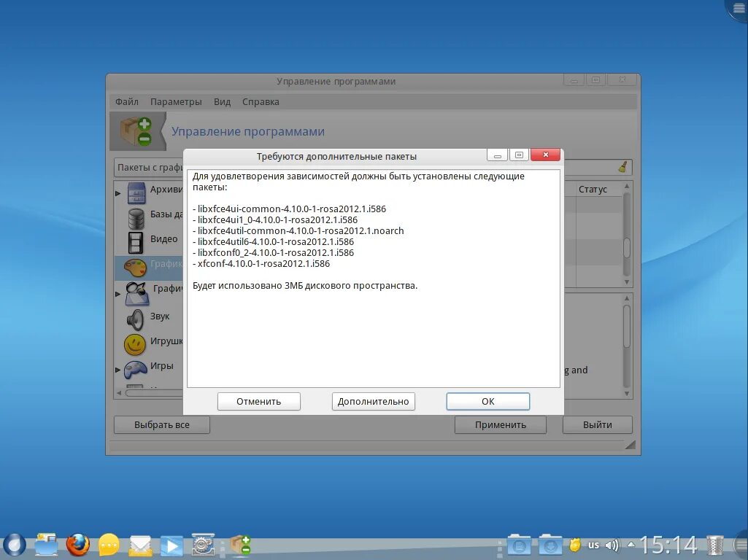Click the software manager taskbar entry
Screen dimensions: 748x560
tap(240, 545)
